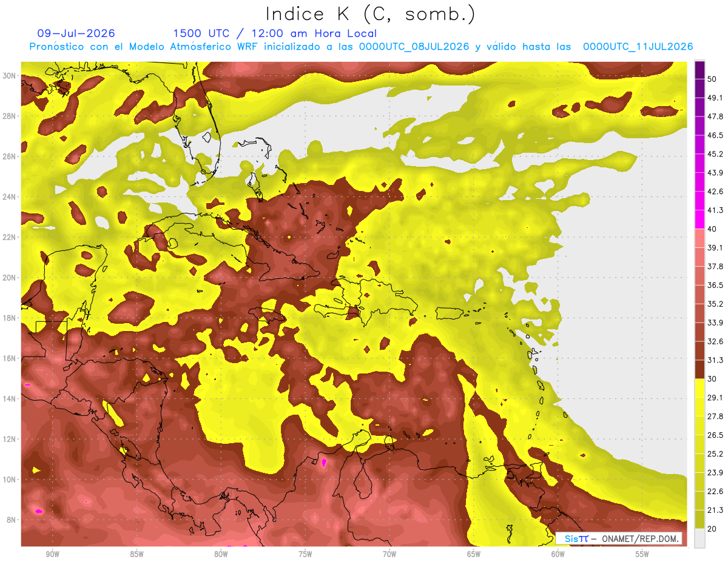Select the date text '09-Jul-2026'
Viewport: 728px width, 562px height.
76,33
